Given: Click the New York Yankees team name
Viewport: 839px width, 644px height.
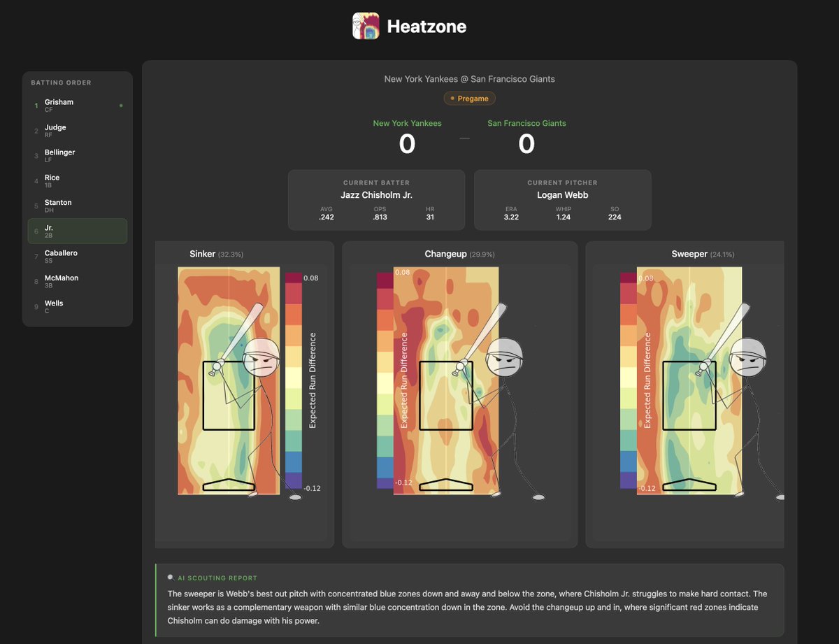Looking at the screenshot, I should (407, 123).
